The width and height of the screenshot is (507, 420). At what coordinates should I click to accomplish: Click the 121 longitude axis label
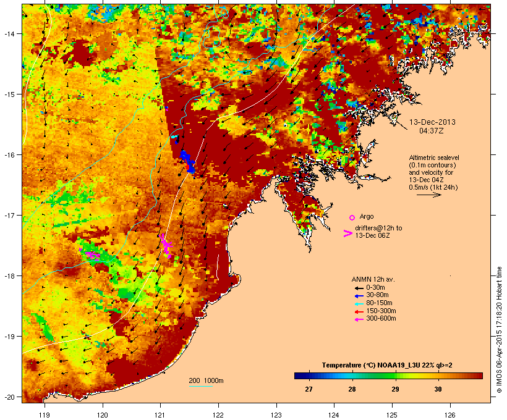pos(160,415)
